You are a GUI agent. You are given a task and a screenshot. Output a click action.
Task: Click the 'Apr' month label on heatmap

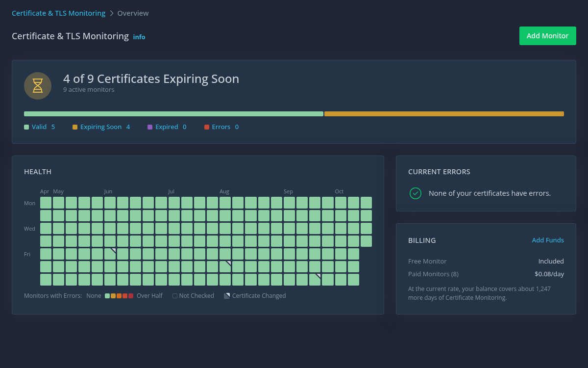click(45, 191)
